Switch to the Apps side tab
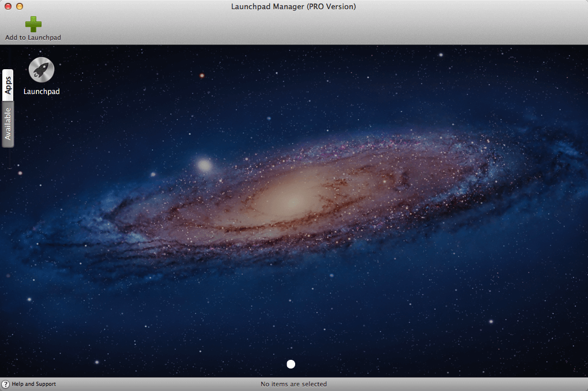Image resolution: width=588 pixels, height=391 pixels. pyautogui.click(x=8, y=85)
